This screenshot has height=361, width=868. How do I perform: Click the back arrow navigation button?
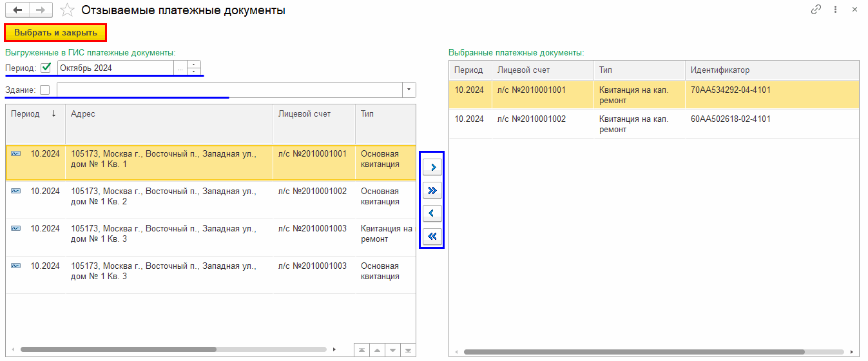[x=17, y=10]
